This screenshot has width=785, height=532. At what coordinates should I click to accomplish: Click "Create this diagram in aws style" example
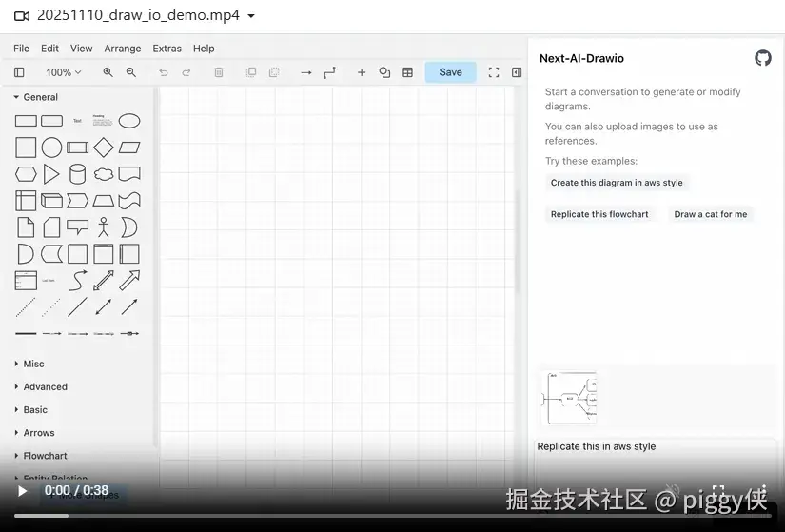tap(617, 183)
